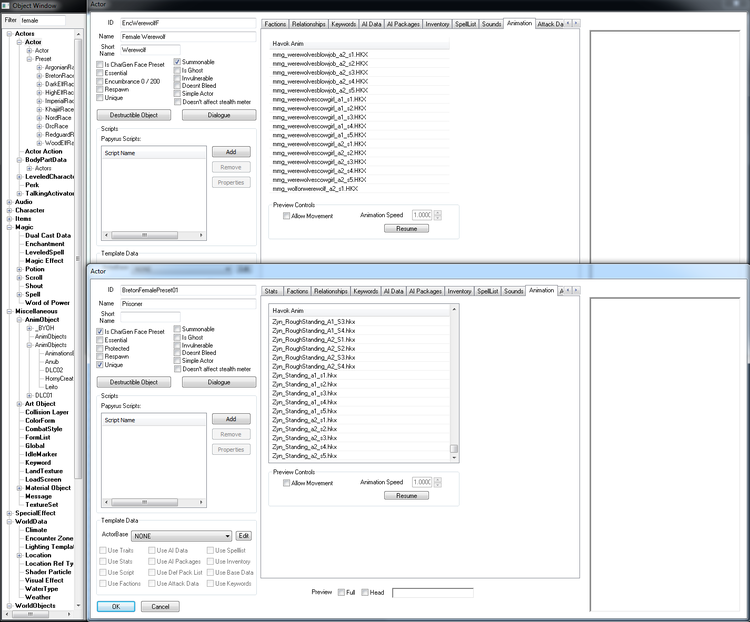Collapse the Miscellaneous category
Image resolution: width=750 pixels, height=622 pixels.
9,311
